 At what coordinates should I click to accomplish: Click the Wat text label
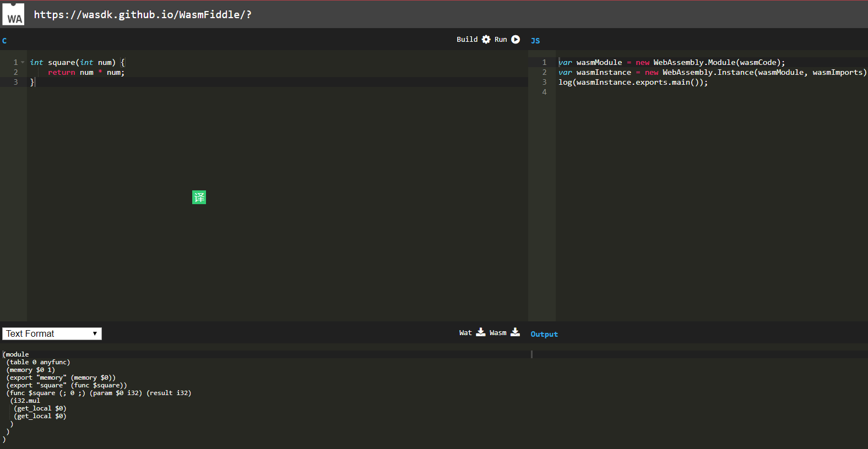click(x=465, y=333)
